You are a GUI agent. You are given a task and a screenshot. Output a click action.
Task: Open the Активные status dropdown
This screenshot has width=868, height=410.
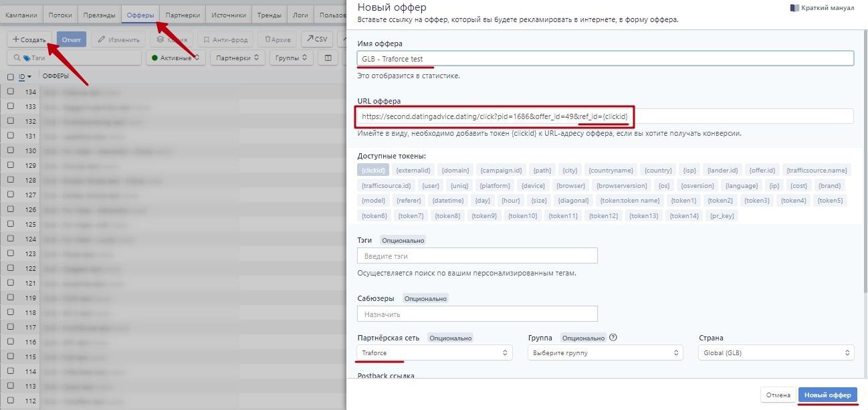(x=176, y=58)
